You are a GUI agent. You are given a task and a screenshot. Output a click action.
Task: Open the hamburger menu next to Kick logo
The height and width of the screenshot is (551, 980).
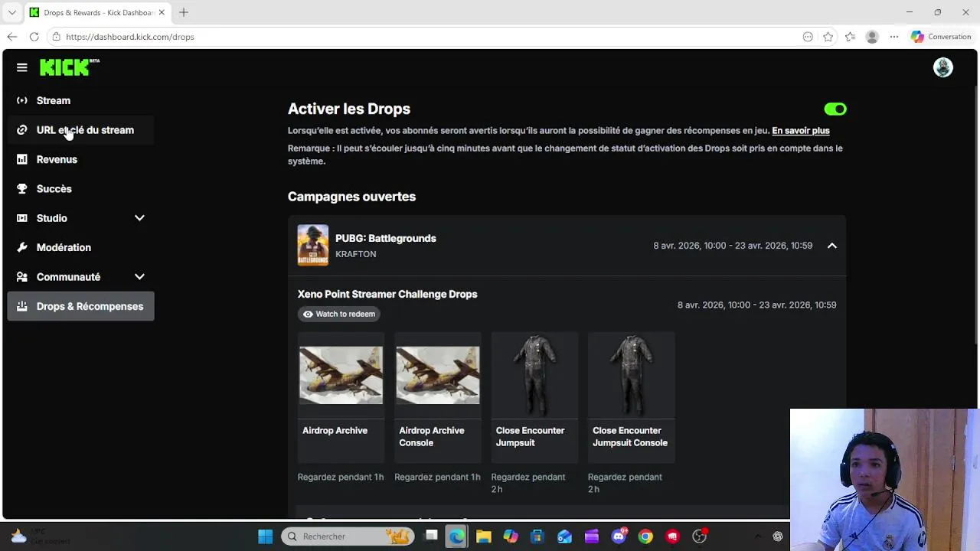[x=22, y=67]
